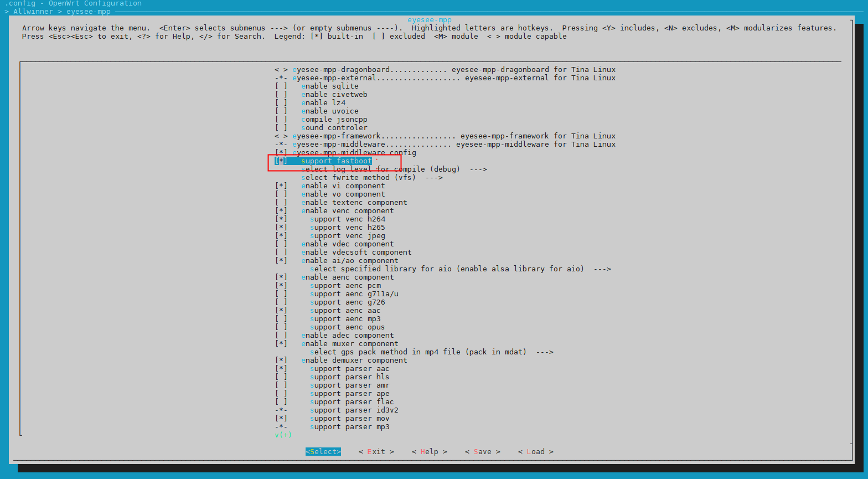The height and width of the screenshot is (479, 868).
Task: Click the < Exit > button
Action: (x=376, y=452)
